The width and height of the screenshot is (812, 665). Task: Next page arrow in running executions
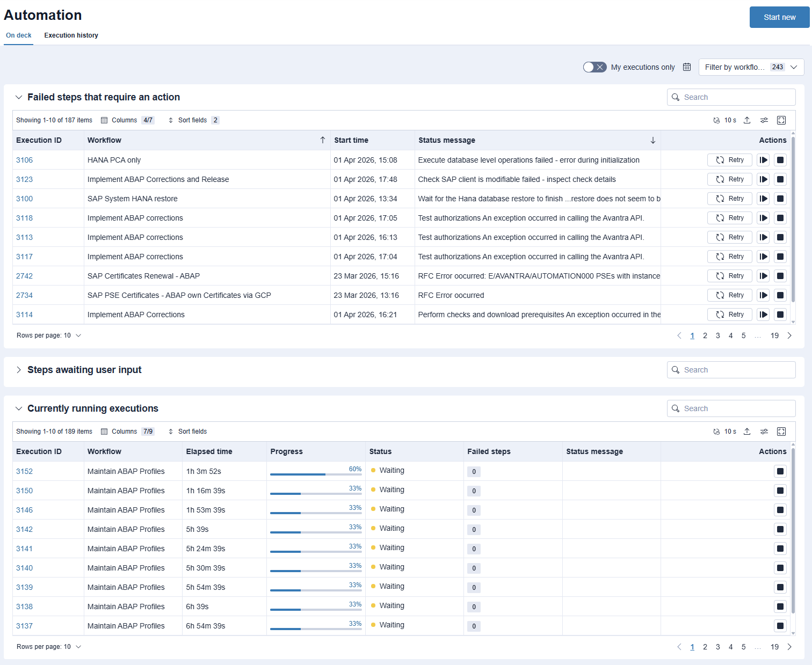click(789, 647)
